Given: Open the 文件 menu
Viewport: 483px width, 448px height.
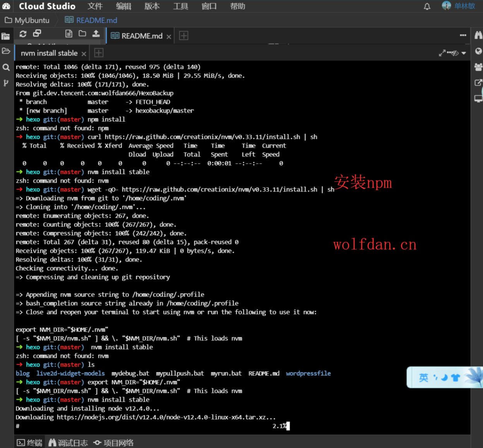Looking at the screenshot, I should (x=95, y=6).
